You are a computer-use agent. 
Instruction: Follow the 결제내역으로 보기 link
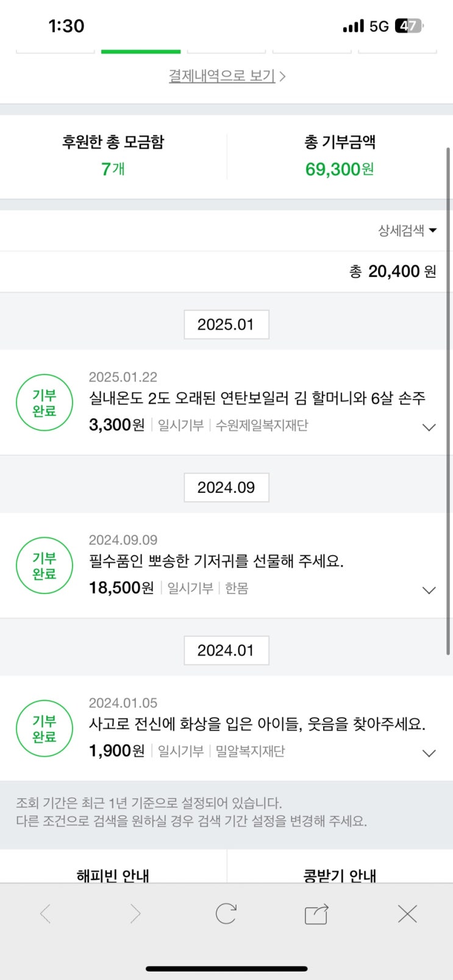tap(226, 76)
